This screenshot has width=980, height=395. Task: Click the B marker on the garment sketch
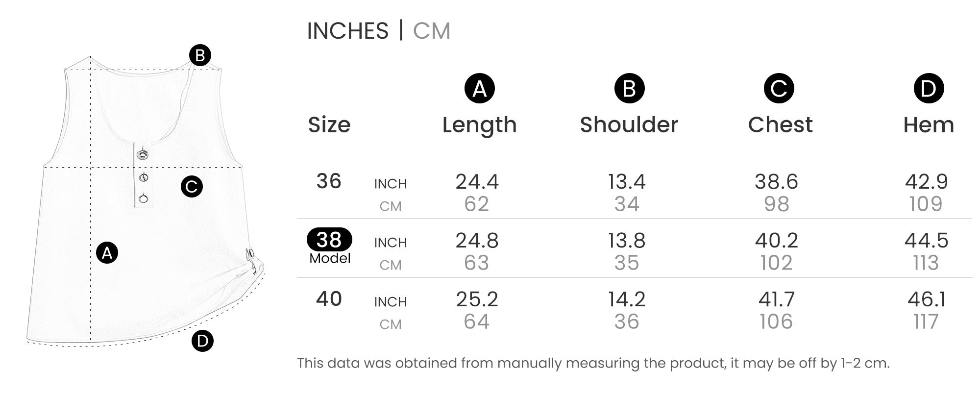pos(200,55)
